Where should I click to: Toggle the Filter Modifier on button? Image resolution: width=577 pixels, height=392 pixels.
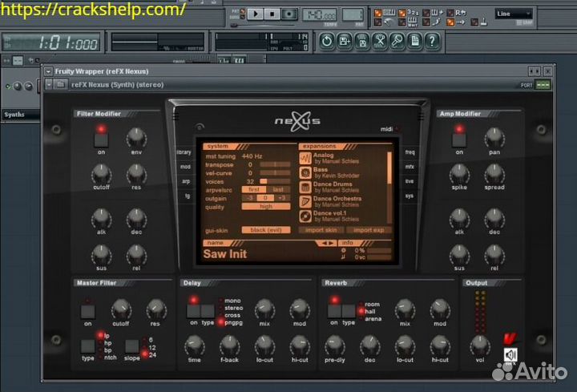coord(101,140)
